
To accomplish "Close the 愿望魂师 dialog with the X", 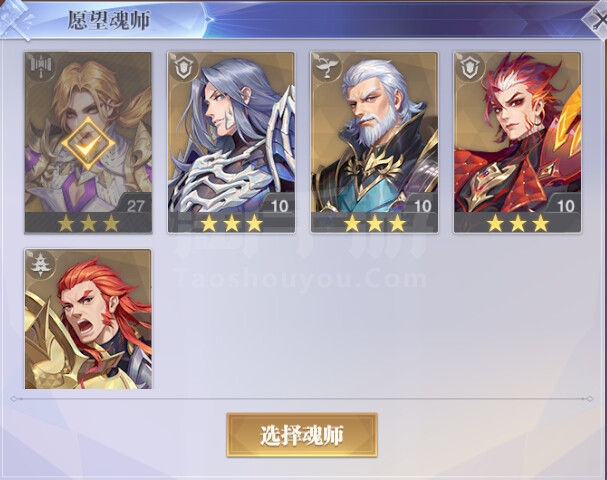I will pos(597,20).
